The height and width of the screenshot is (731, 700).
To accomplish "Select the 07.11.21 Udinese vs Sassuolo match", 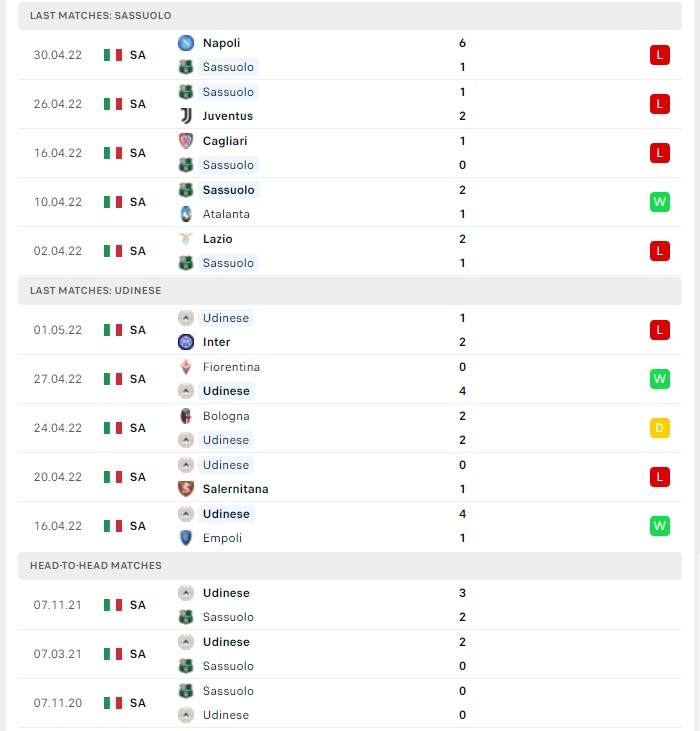I will (350, 605).
